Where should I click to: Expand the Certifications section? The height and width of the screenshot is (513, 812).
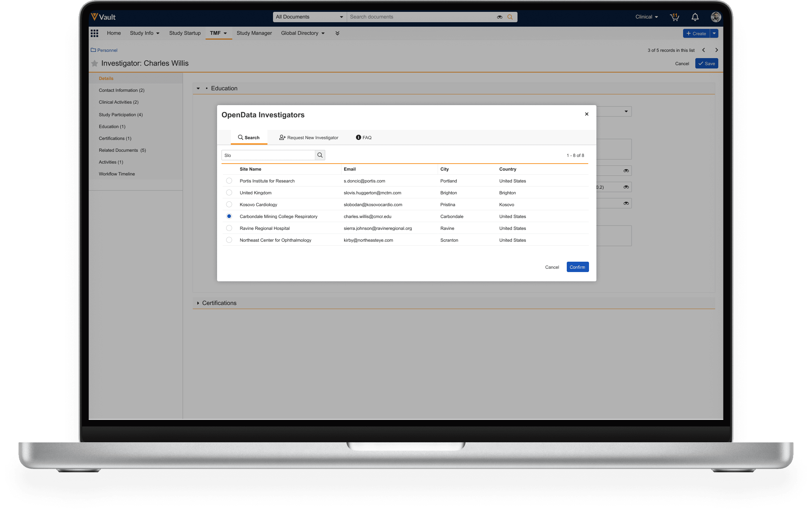(198, 303)
